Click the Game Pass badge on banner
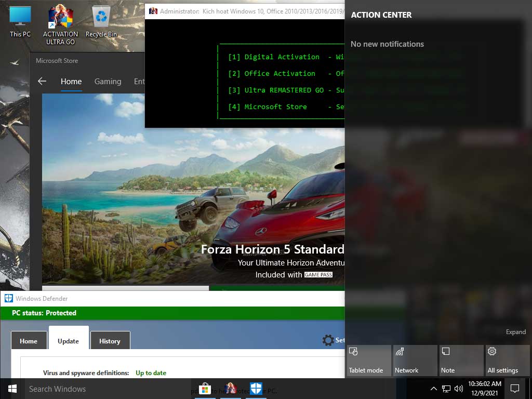532x399 pixels. 318,275
